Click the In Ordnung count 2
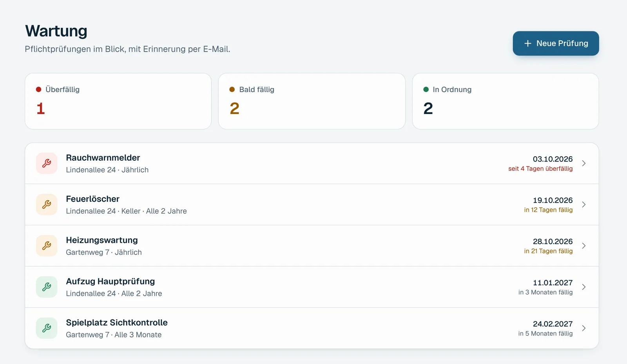627x364 pixels. click(x=428, y=109)
